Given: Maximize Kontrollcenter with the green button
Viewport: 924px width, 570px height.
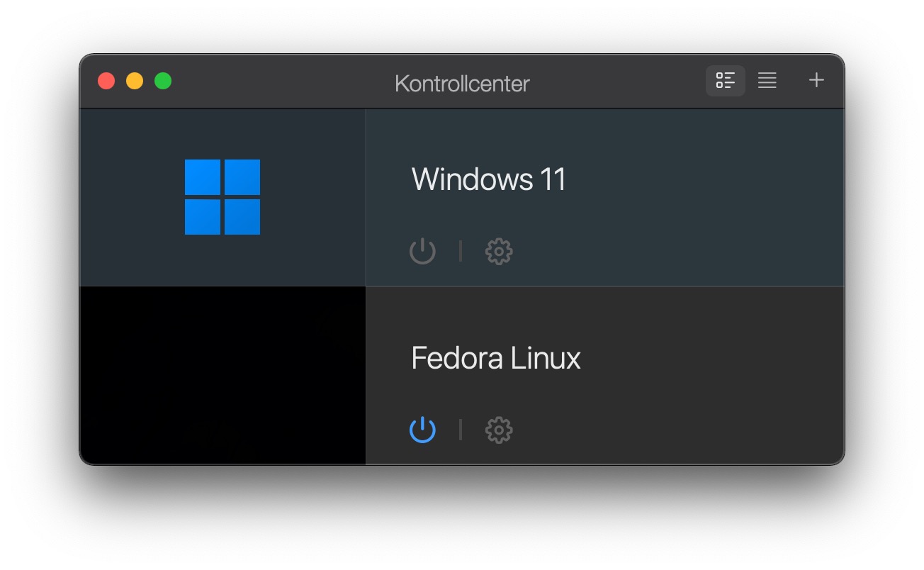Looking at the screenshot, I should 163,81.
